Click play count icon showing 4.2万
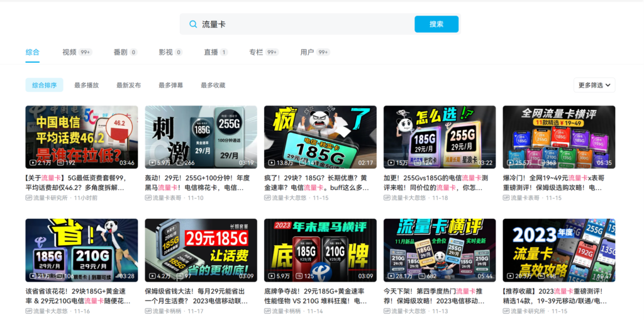644x320 pixels. click(152, 276)
